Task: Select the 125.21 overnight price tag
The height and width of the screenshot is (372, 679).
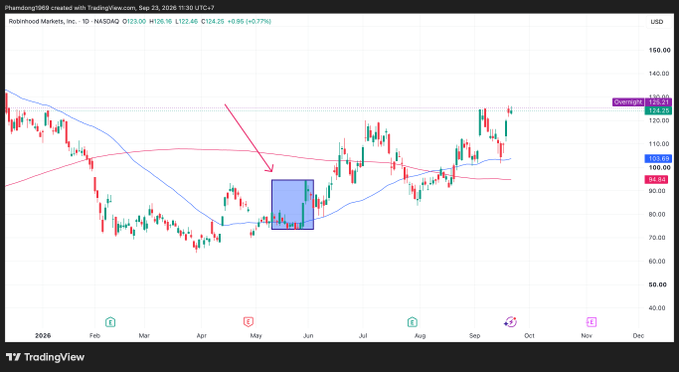Action: (659, 102)
